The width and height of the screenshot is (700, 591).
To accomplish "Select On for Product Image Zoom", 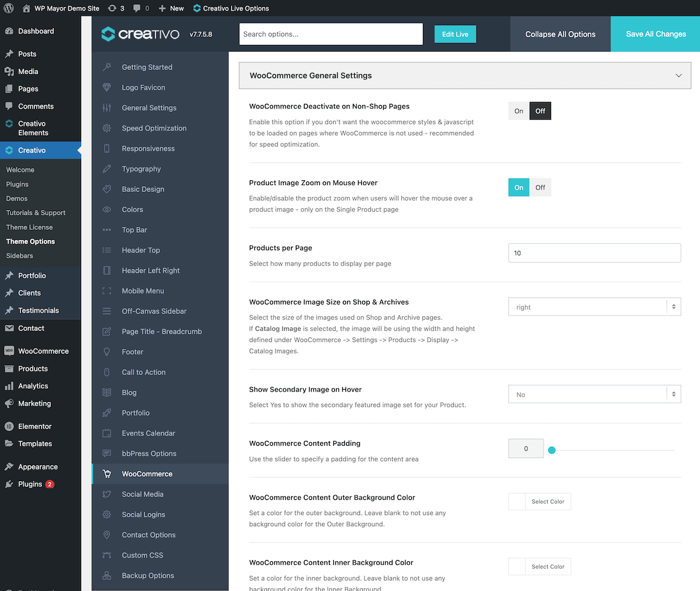I will coord(519,187).
